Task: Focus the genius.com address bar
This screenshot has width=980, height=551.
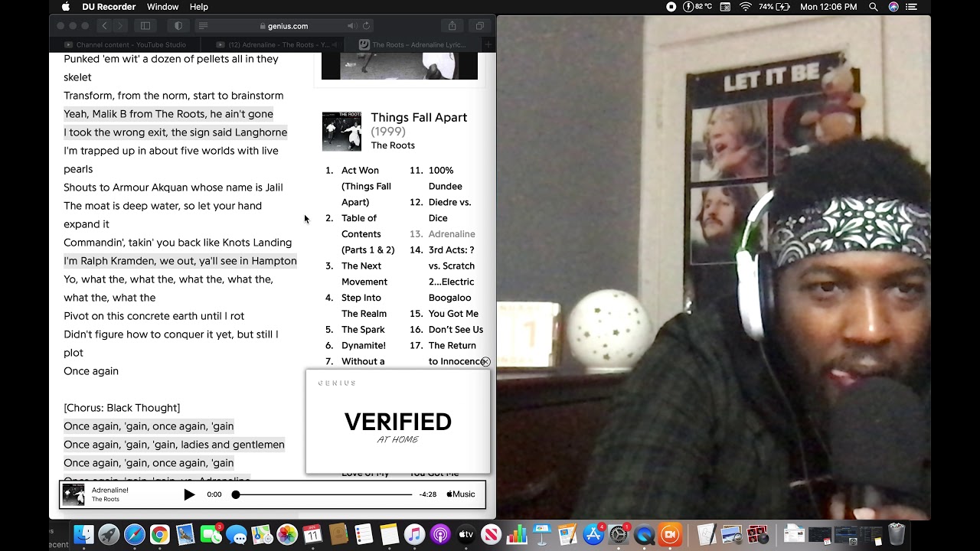Action: (284, 26)
